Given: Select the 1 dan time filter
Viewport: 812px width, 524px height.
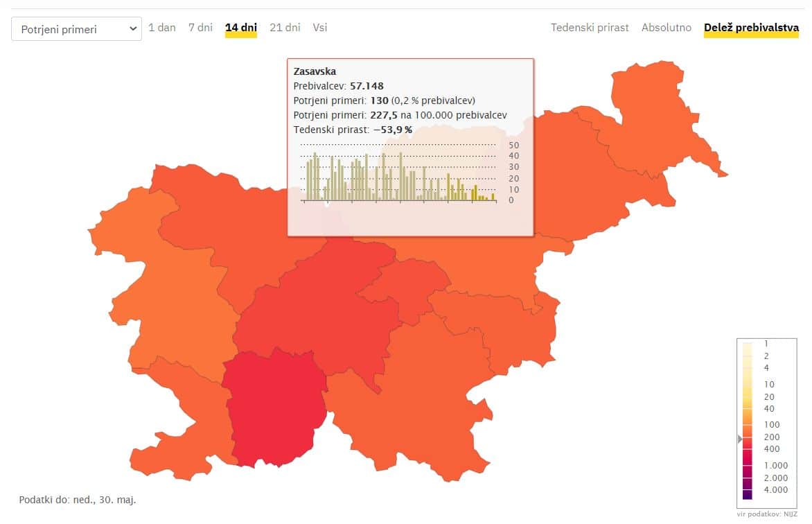Looking at the screenshot, I should 161,28.
